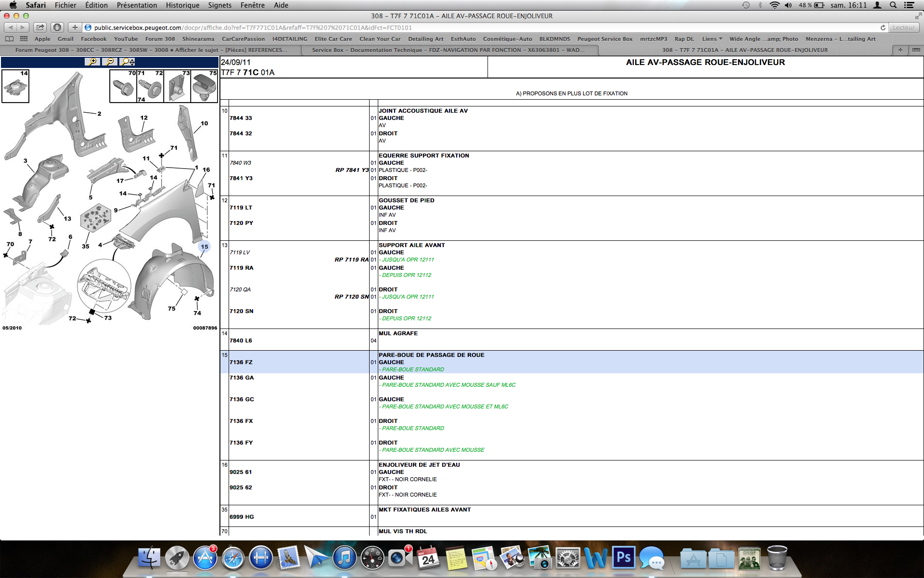Open the Signets menu
This screenshot has height=578, width=924.
click(219, 5)
